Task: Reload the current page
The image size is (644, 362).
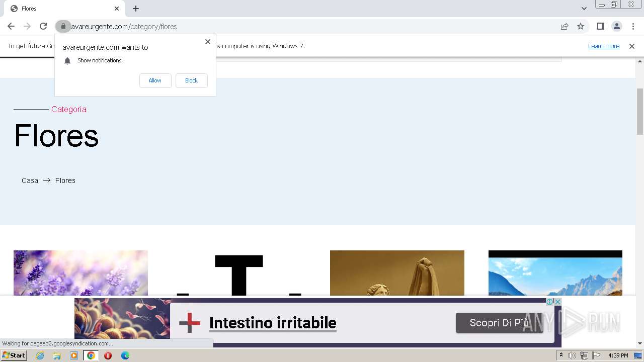Action: coord(43,26)
